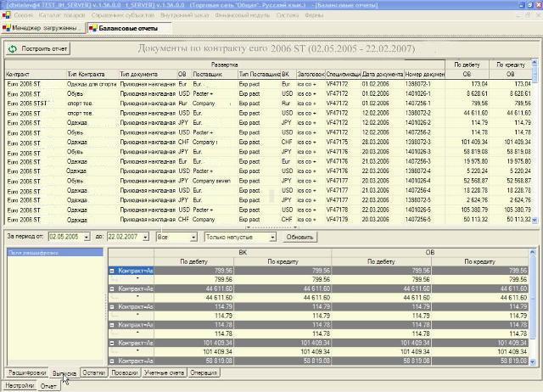Click the Построить отчет button
This screenshot has width=543, height=392.
[x=37, y=49]
